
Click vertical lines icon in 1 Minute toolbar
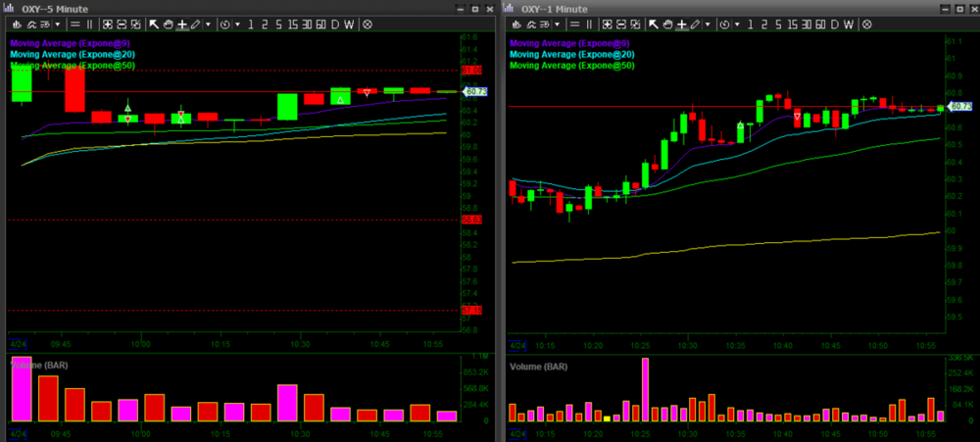(x=590, y=25)
